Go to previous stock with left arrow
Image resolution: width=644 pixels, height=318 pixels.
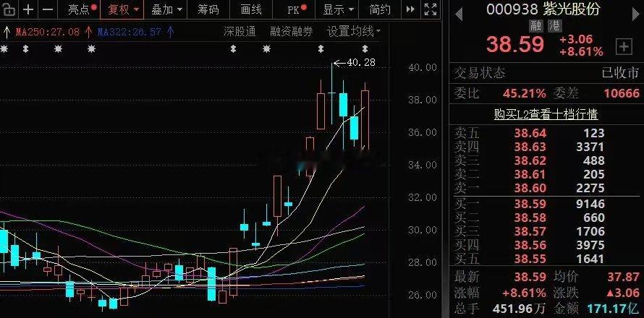pyautogui.click(x=459, y=14)
